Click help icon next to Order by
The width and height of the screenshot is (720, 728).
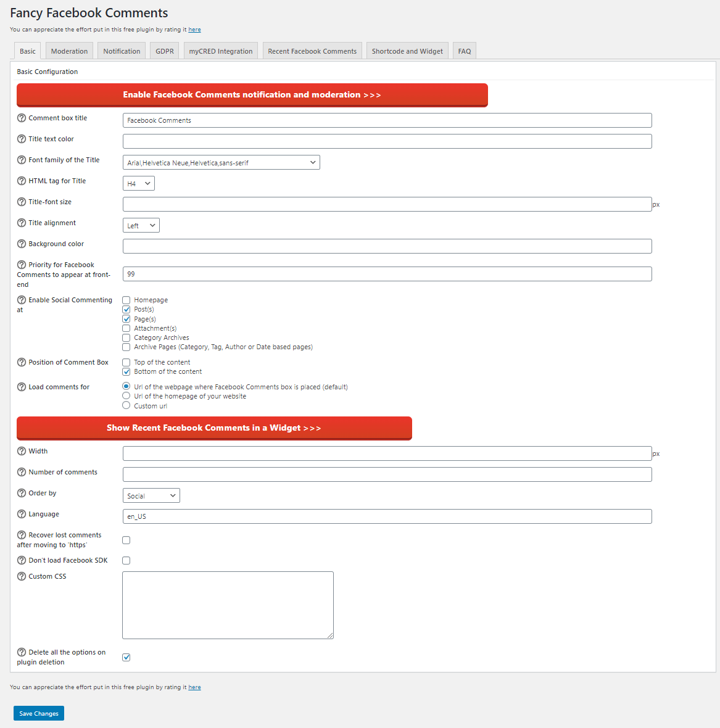pyautogui.click(x=22, y=493)
